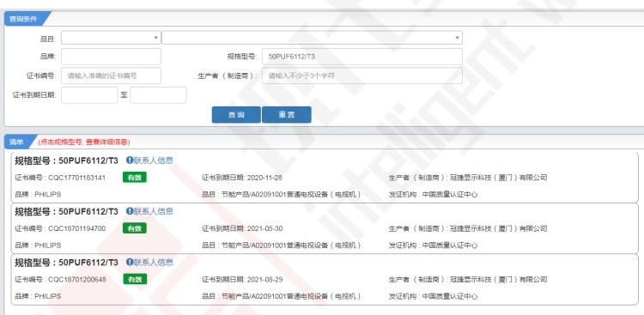Open the second wide 品目 dropdown
The height and width of the screenshot is (315, 644).
pyautogui.click(x=312, y=38)
